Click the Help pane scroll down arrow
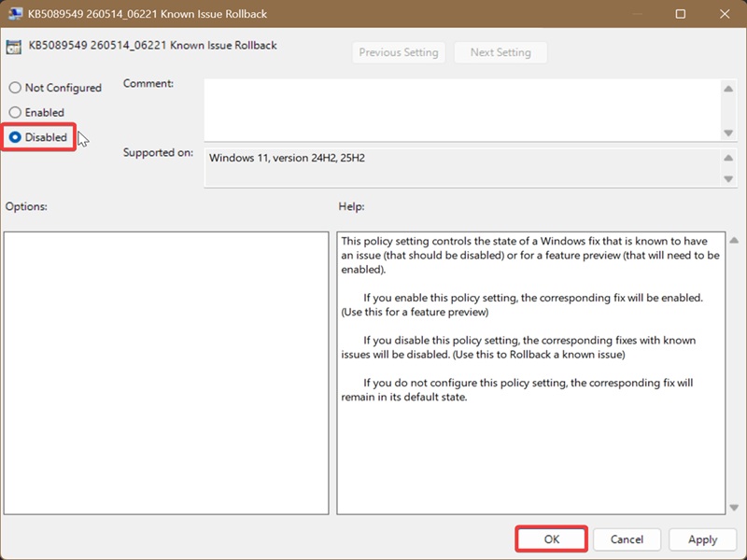This screenshot has width=747, height=560. coord(734,508)
